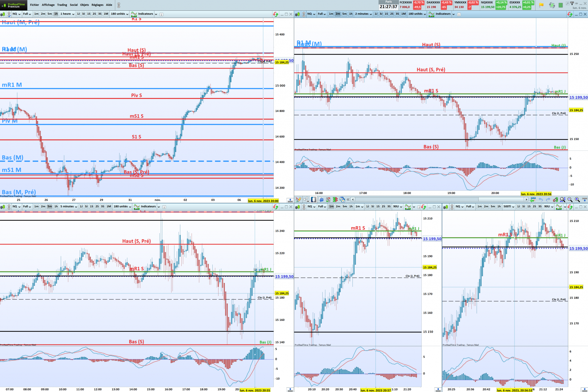This screenshot has width=588, height=392.
Task: Toggle 1m timeframe in bottom-left chart
Action: [36, 207]
